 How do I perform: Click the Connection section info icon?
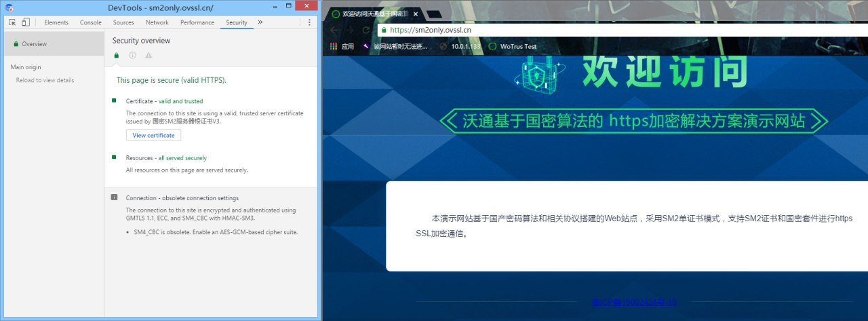114,197
